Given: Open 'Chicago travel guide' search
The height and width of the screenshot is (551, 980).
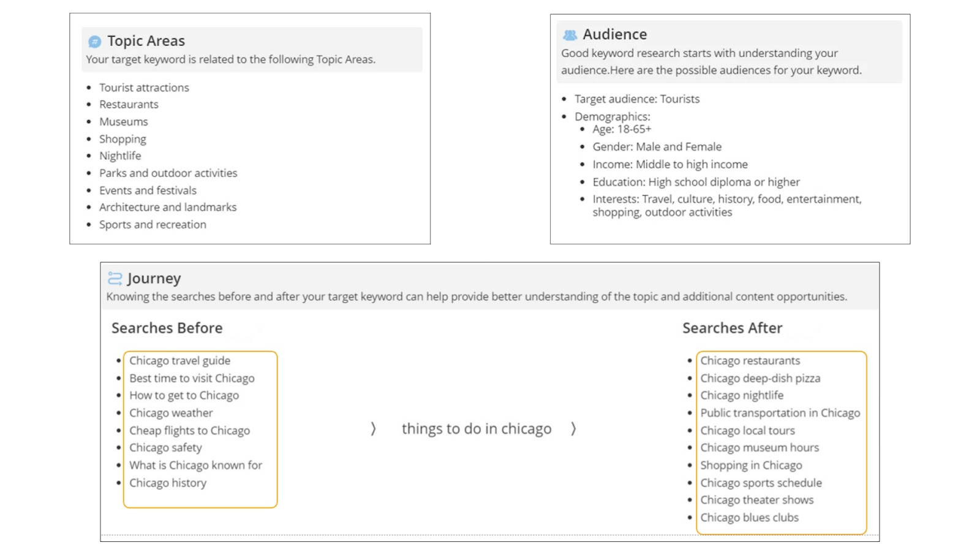Looking at the screenshot, I should pyautogui.click(x=179, y=361).
